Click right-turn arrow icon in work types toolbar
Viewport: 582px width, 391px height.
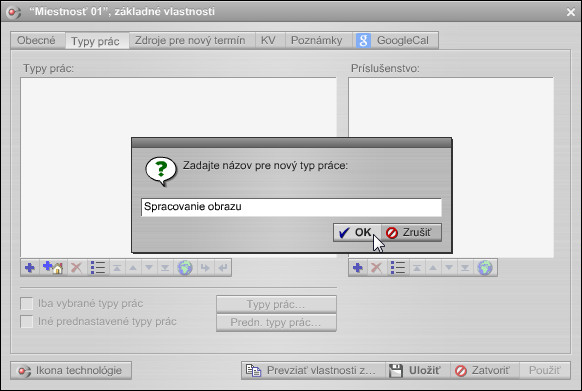(x=205, y=267)
